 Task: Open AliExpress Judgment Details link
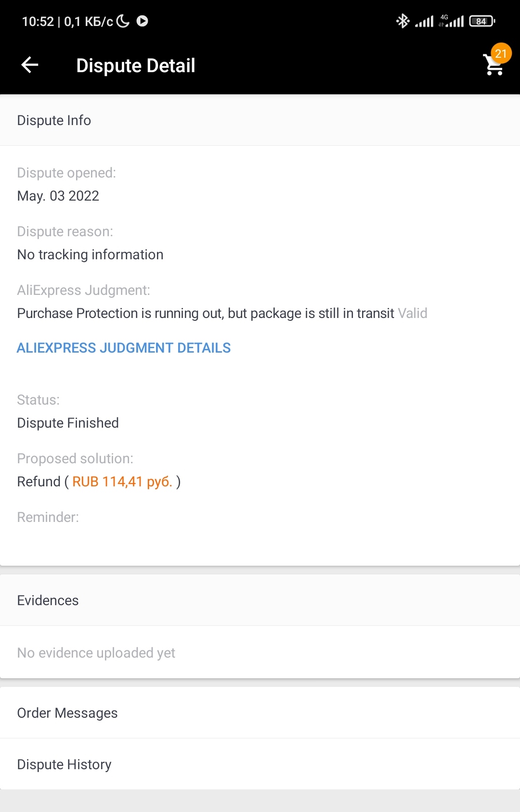tap(124, 348)
